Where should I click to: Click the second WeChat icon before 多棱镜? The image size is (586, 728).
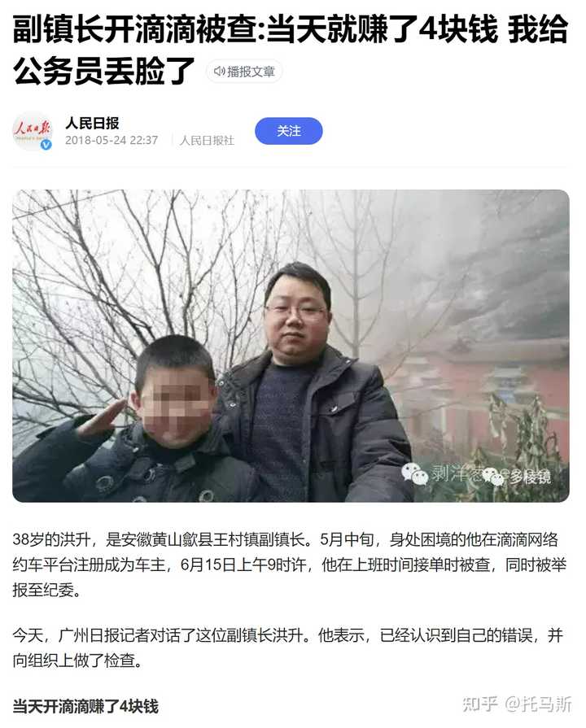point(493,477)
